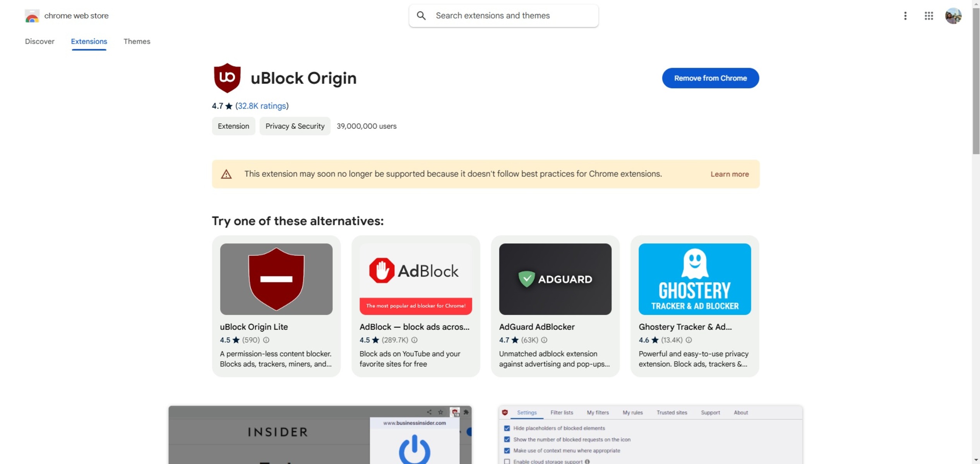Image resolution: width=980 pixels, height=464 pixels.
Task: Click the share icon in the Insider screenshot
Action: [429, 412]
